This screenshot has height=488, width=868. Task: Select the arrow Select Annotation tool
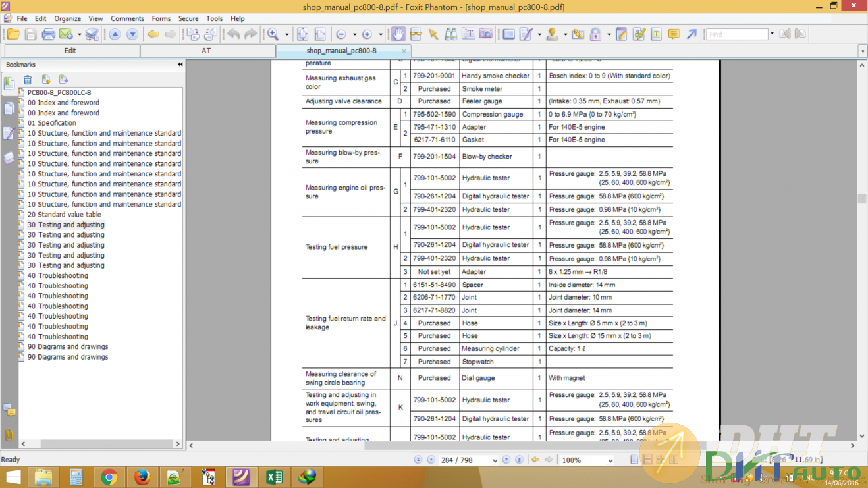433,34
